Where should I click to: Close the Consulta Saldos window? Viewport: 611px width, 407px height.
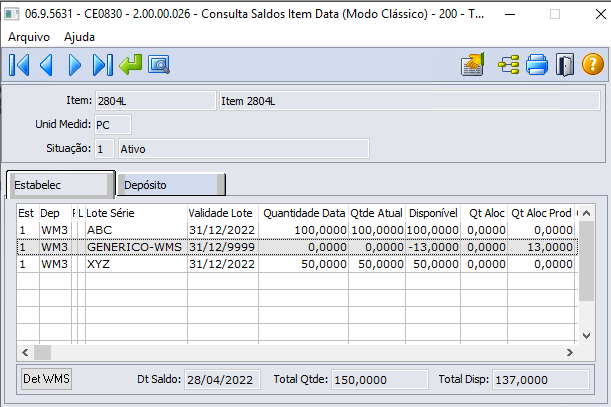click(600, 14)
